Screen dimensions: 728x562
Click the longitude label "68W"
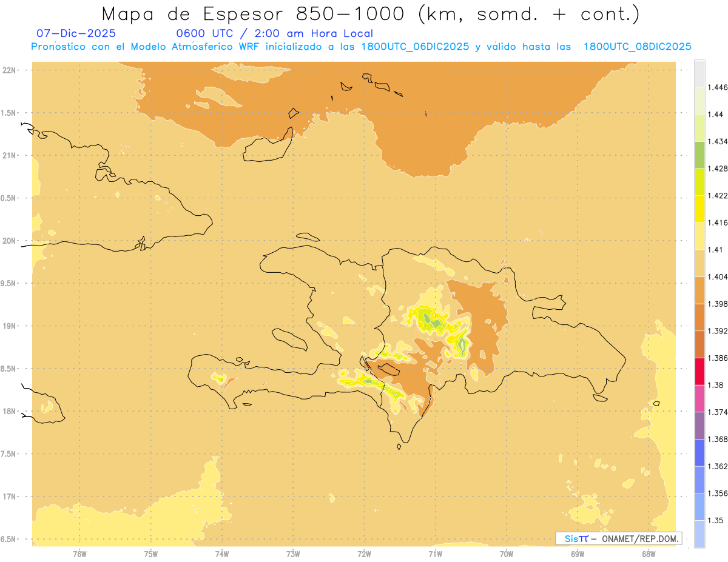click(649, 554)
